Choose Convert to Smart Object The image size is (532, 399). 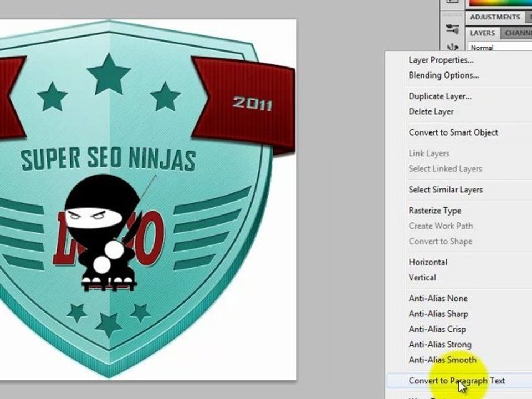click(x=453, y=132)
